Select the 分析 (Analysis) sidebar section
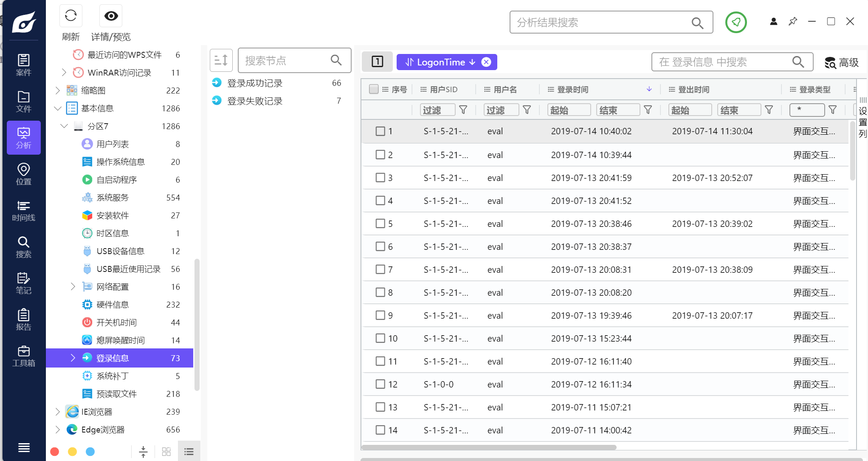This screenshot has width=868, height=461. pyautogui.click(x=24, y=138)
